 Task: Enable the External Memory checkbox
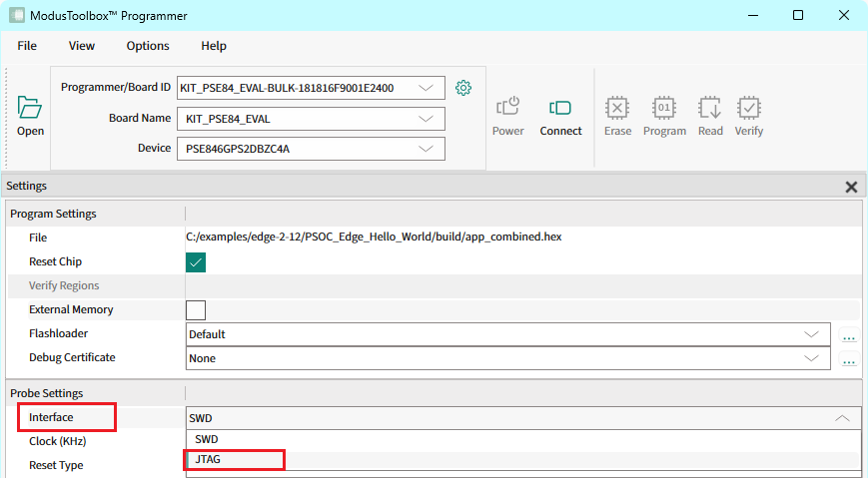coord(196,310)
